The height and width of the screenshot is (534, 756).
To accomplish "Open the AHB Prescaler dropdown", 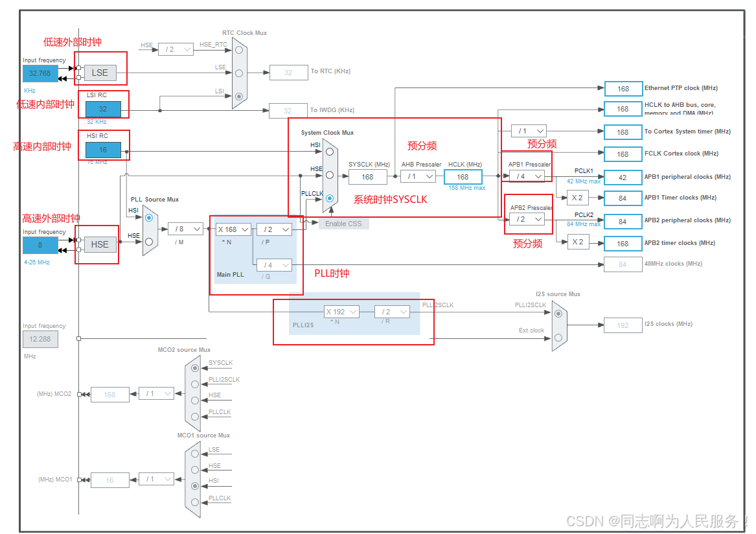I will click(418, 176).
